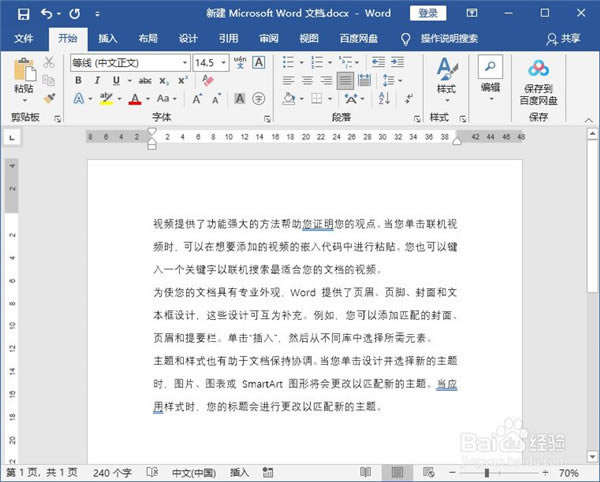Increase font size with larger A
Image resolution: width=600 pixels, height=482 pixels.
(197, 99)
